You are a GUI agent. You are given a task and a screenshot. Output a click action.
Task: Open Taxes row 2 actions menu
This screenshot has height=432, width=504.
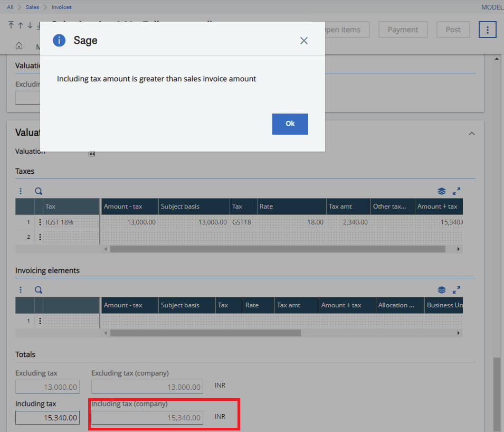(x=40, y=237)
